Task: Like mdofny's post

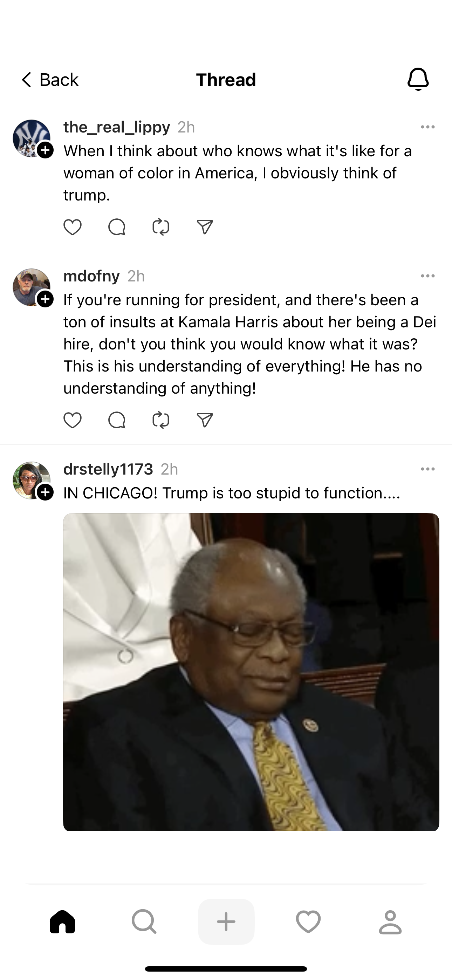Action: pyautogui.click(x=72, y=420)
